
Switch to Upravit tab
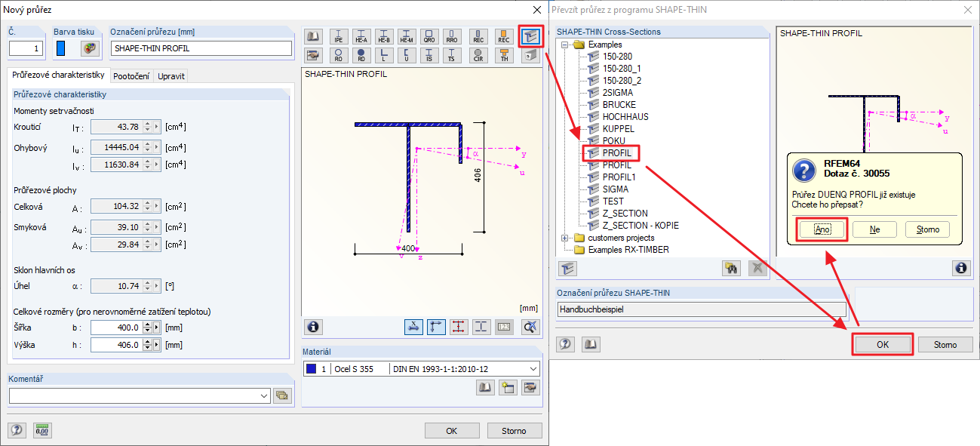pos(171,76)
